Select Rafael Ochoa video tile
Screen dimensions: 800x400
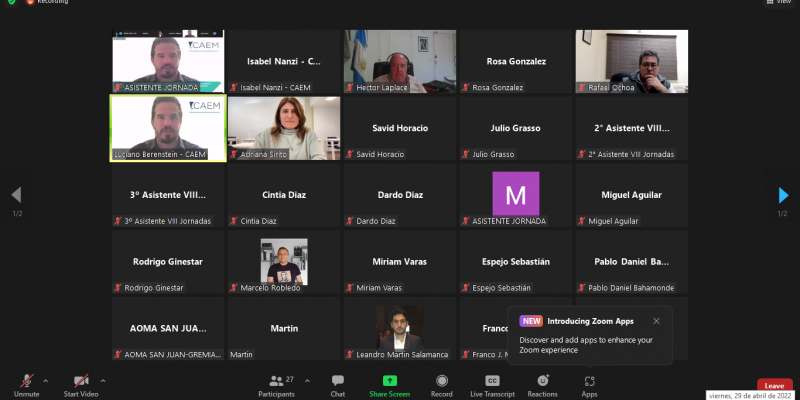click(x=632, y=61)
